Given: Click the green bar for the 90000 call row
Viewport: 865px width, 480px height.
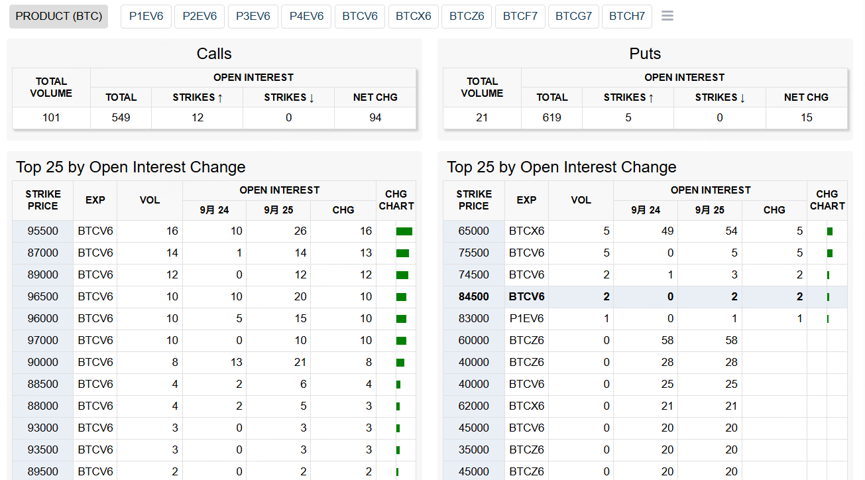Looking at the screenshot, I should coord(401,362).
